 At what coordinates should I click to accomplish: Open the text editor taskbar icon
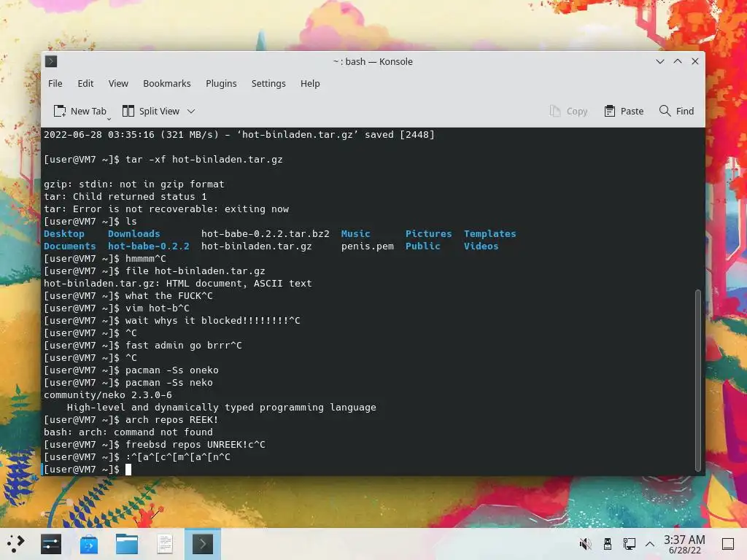coord(165,544)
